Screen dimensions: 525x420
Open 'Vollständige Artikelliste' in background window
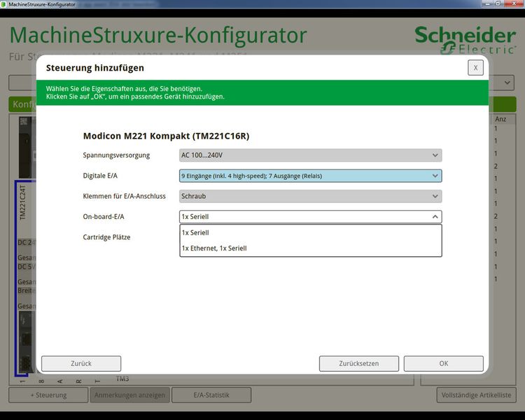tap(476, 395)
